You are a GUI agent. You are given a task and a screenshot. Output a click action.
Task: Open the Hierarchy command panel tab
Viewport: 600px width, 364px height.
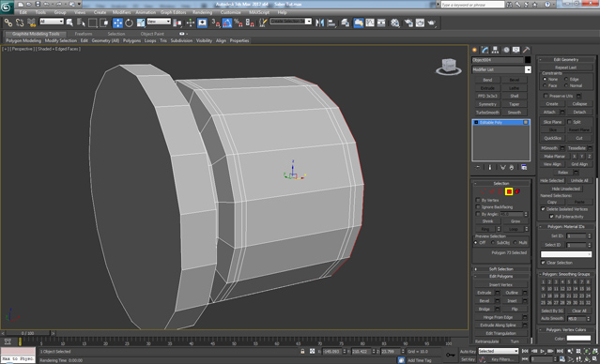(x=496, y=50)
